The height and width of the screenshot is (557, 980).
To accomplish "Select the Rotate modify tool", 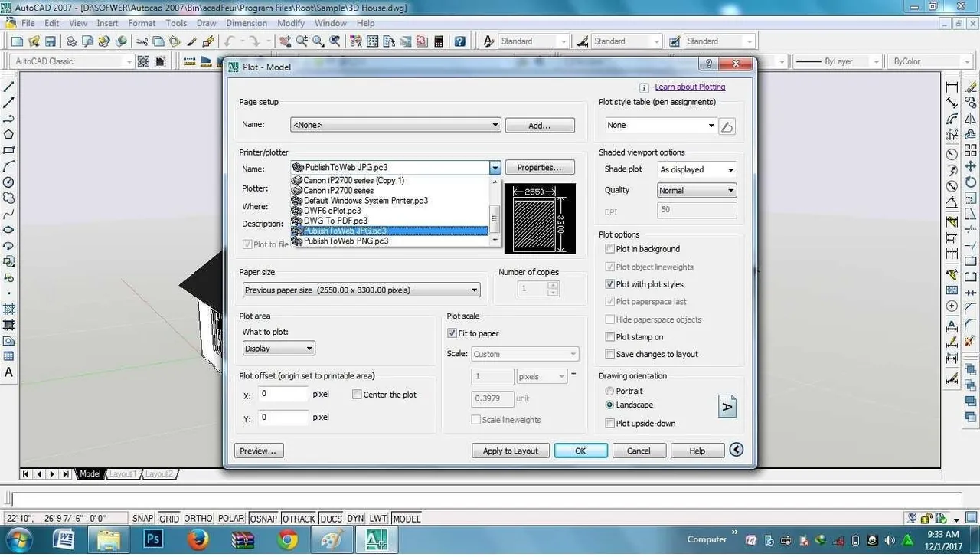I will click(x=971, y=182).
